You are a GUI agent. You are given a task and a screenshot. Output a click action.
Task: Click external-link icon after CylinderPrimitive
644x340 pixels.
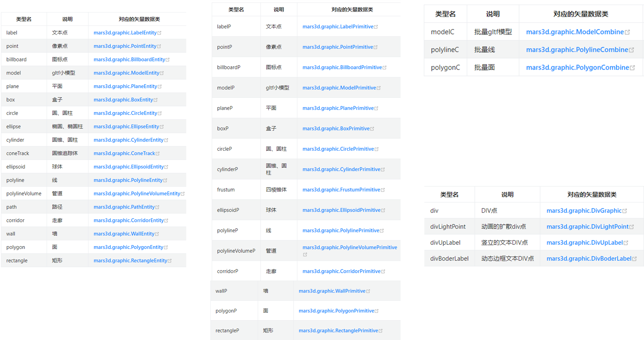point(383,170)
